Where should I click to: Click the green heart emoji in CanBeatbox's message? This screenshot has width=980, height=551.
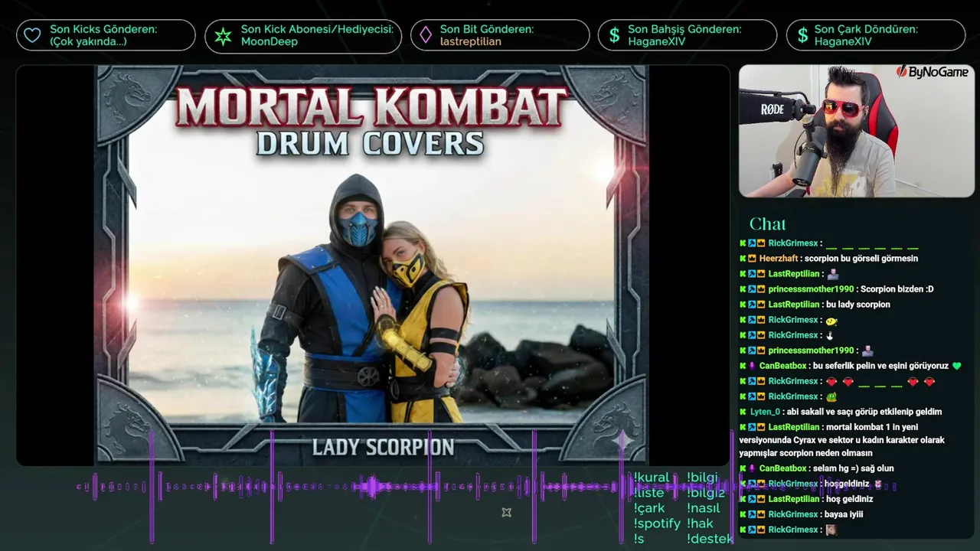click(x=956, y=366)
